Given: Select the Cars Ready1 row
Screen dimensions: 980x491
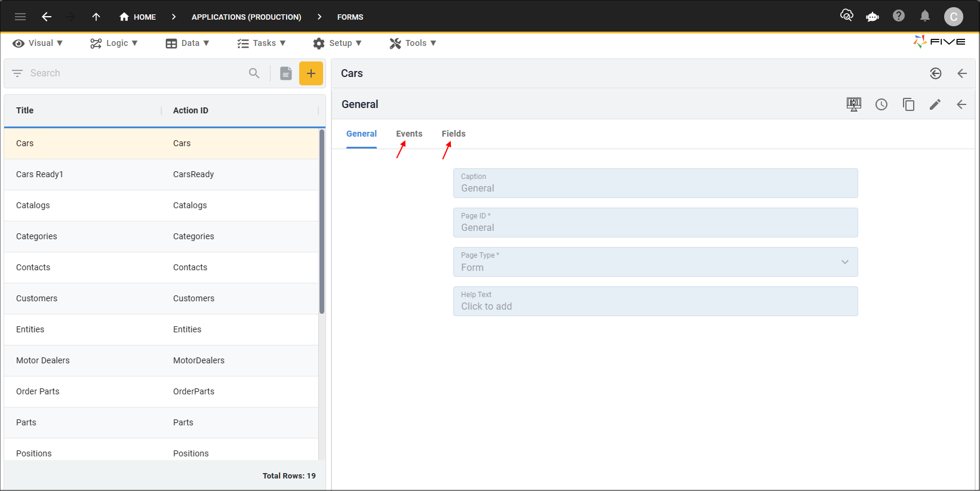Looking at the screenshot, I should coord(161,174).
